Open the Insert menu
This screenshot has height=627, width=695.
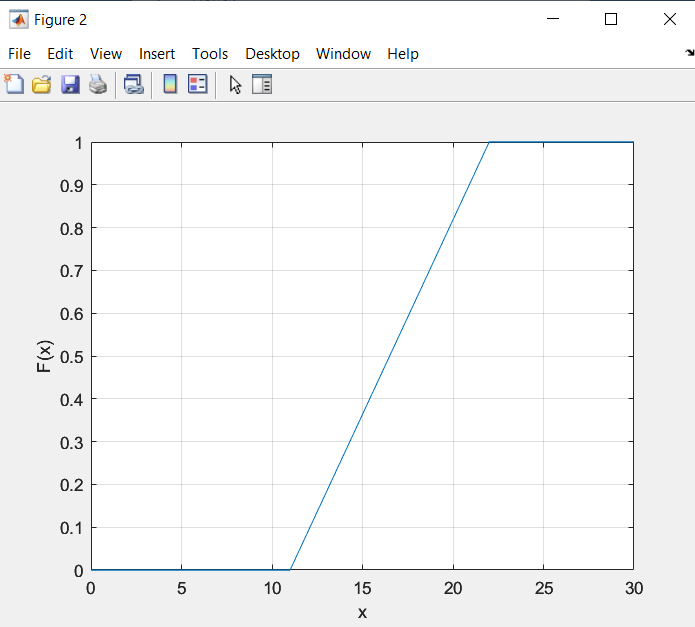[x=157, y=54]
